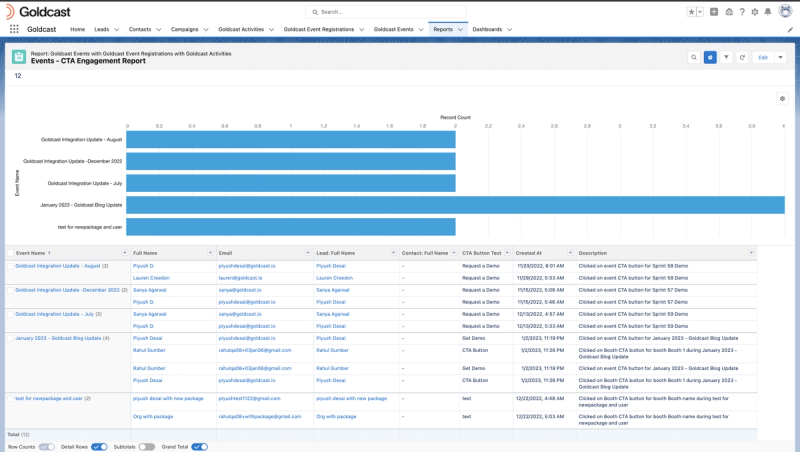Screen dimensions: 800x452
Task: Click the report type icon
Action: pyautogui.click(x=19, y=57)
